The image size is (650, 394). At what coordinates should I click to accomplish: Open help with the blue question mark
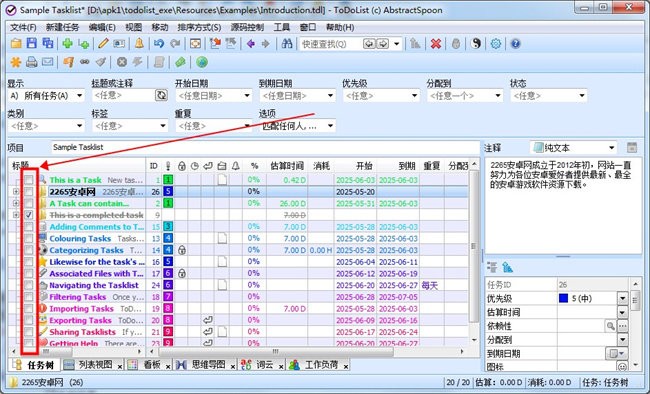(515, 44)
